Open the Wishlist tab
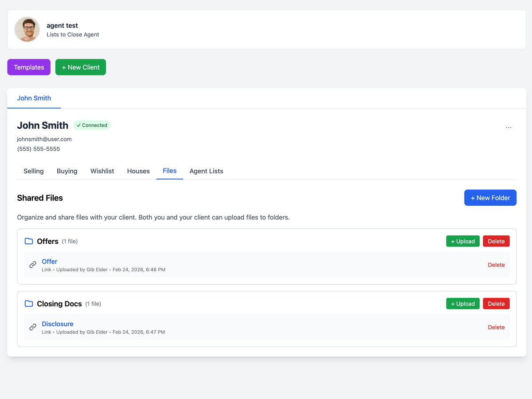Viewport: 532px width, 399px height. pos(102,171)
